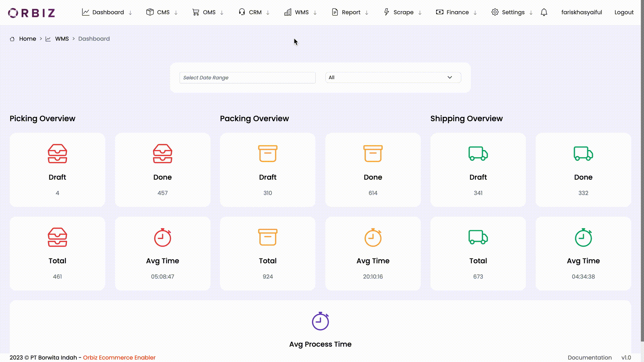
Task: Click the notification bell icon
Action: tap(544, 12)
